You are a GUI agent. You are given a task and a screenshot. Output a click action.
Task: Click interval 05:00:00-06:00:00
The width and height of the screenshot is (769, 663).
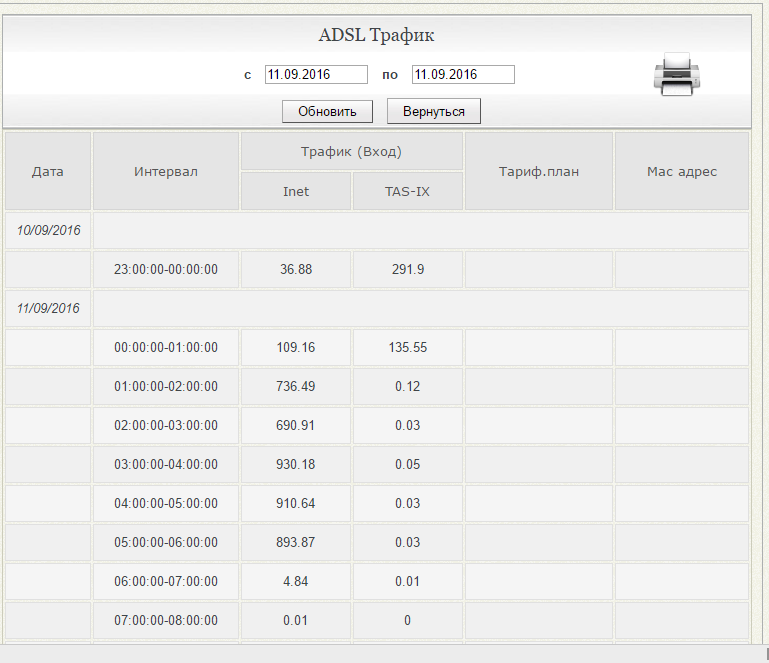166,542
